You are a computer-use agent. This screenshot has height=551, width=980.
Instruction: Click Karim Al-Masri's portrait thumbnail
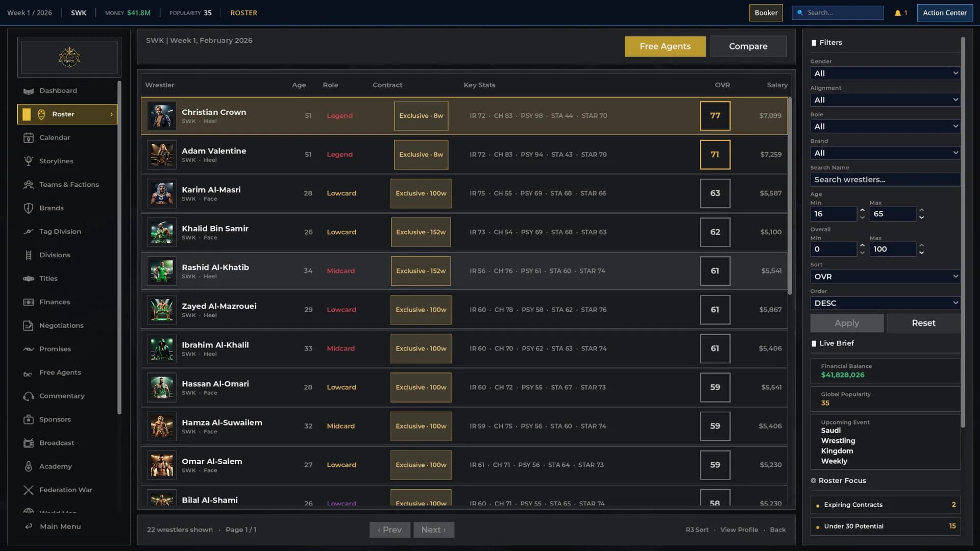click(162, 193)
